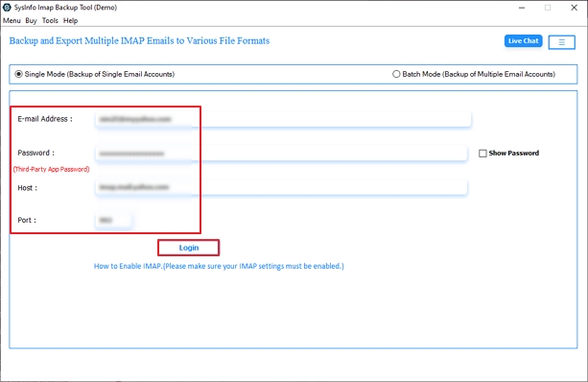Select Batch Mode radio button
Image resolution: width=588 pixels, height=382 pixels.
coord(396,74)
